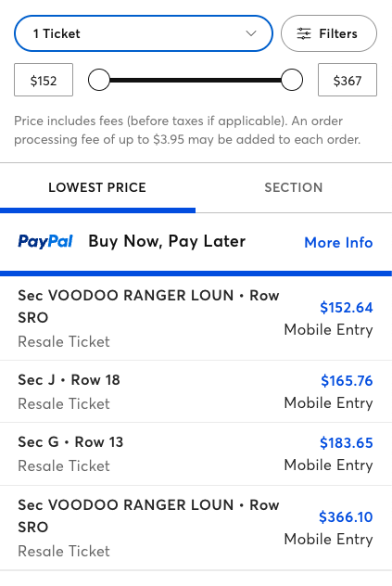Screen dimensions: 392x586
Task: Select the $366.10 Voodoo Ranger Lounge ticket
Action: tap(196, 529)
